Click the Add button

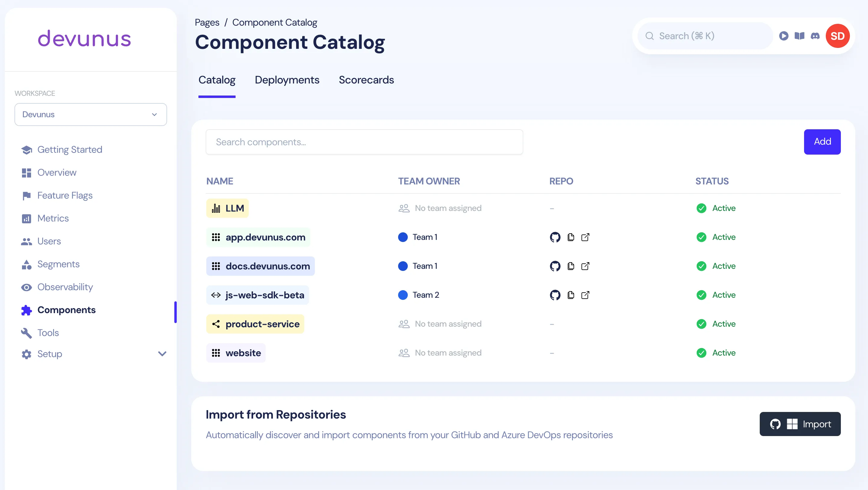coord(822,142)
